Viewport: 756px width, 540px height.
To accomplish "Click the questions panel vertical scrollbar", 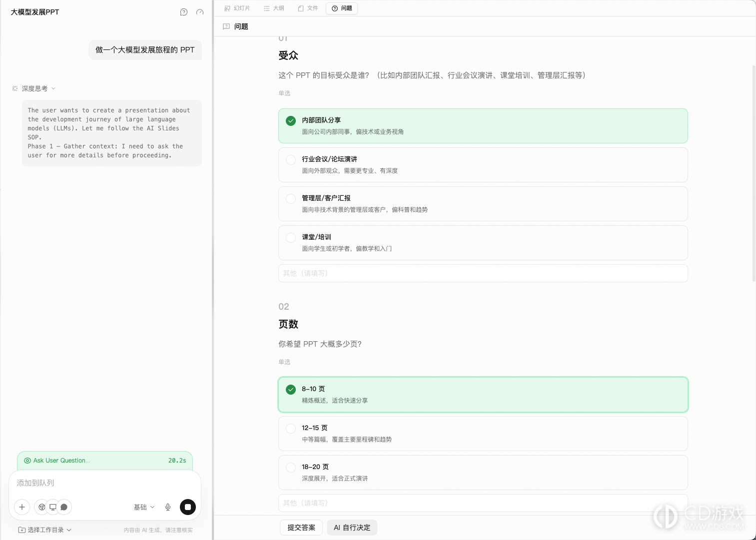I will tap(754, 173).
